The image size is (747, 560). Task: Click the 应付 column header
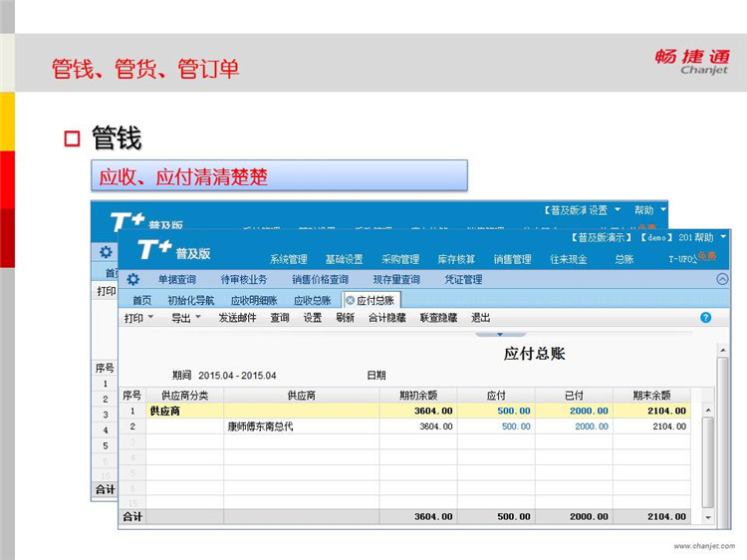click(496, 396)
